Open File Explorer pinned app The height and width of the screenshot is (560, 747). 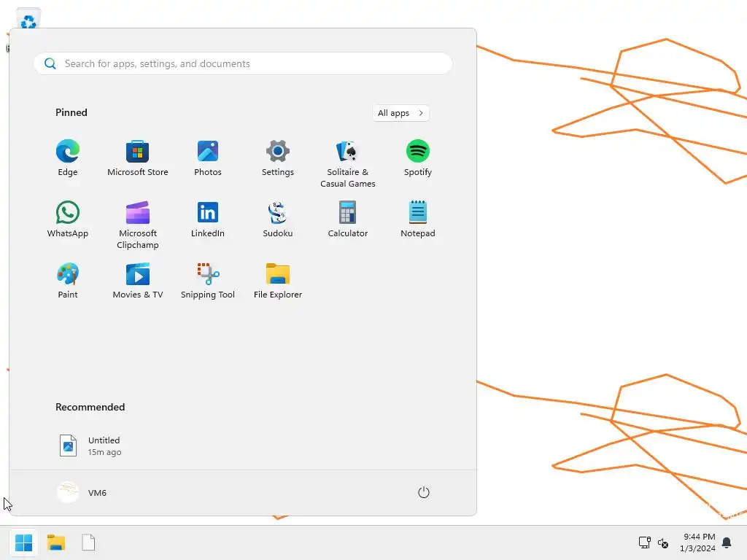tap(278, 281)
